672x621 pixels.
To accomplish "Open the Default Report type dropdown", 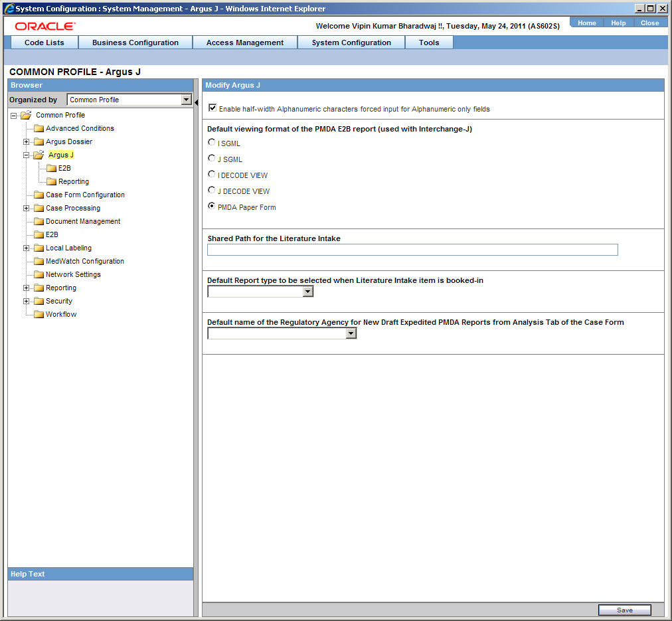I will tap(307, 292).
